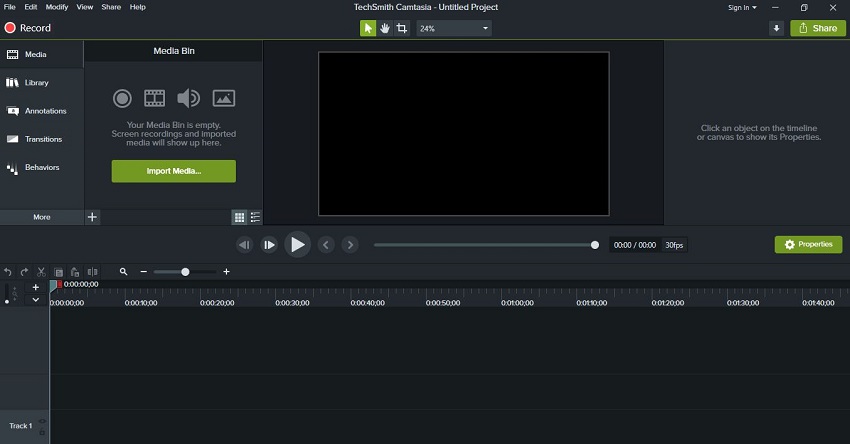
Task: Undo the last action on the timeline toolbar
Action: coord(8,272)
